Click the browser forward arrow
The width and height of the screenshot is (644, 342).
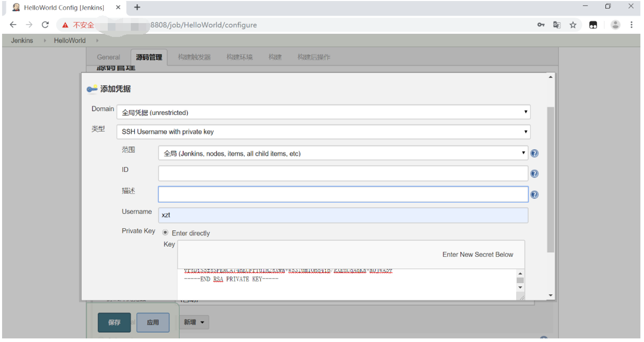[x=29, y=25]
